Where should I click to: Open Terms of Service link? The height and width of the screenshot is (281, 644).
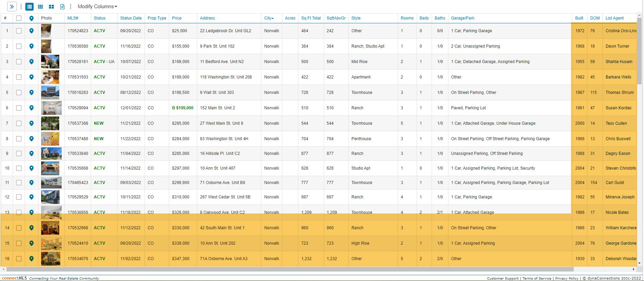pos(537,279)
